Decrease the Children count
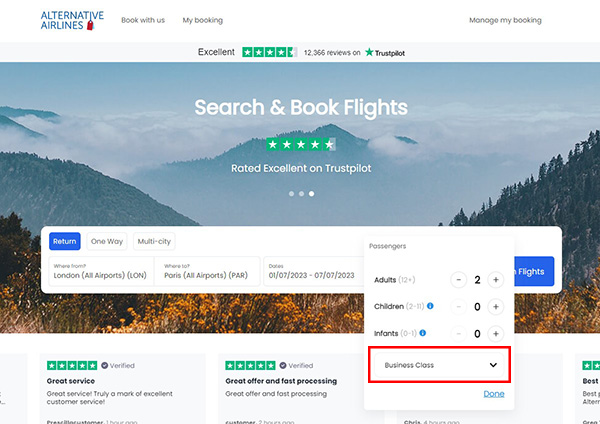 tap(458, 307)
